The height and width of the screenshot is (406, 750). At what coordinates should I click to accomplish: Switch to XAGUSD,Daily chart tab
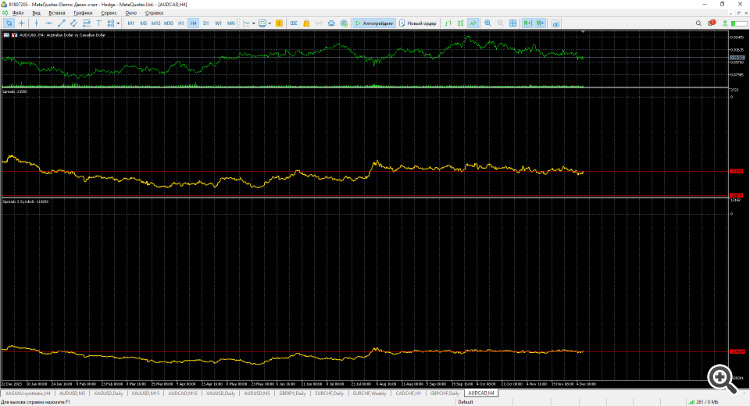click(x=109, y=393)
